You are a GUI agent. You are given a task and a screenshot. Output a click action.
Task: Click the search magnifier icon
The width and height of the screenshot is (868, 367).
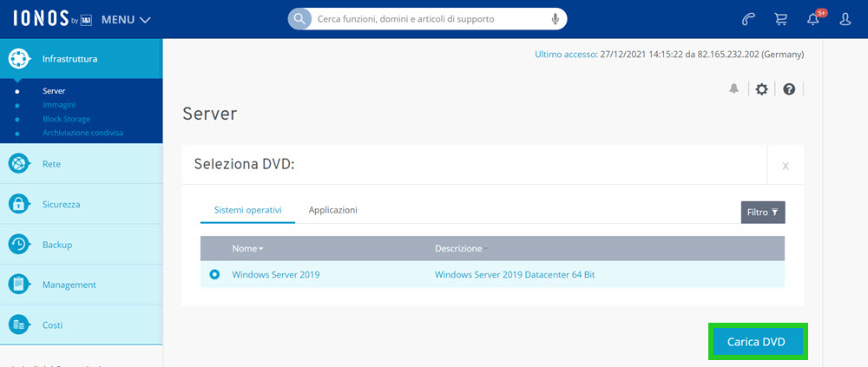tap(299, 19)
